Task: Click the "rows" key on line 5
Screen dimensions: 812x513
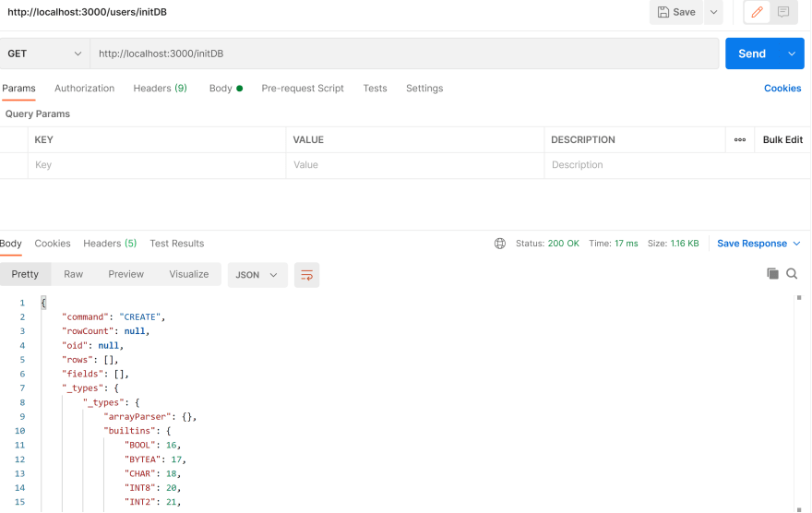Action: click(78, 360)
